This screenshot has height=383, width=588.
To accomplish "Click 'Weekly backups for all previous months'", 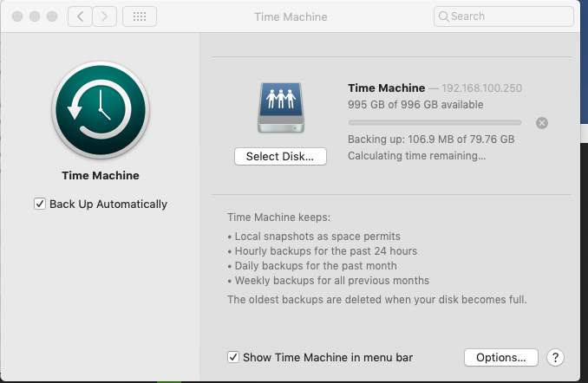I will point(332,281).
